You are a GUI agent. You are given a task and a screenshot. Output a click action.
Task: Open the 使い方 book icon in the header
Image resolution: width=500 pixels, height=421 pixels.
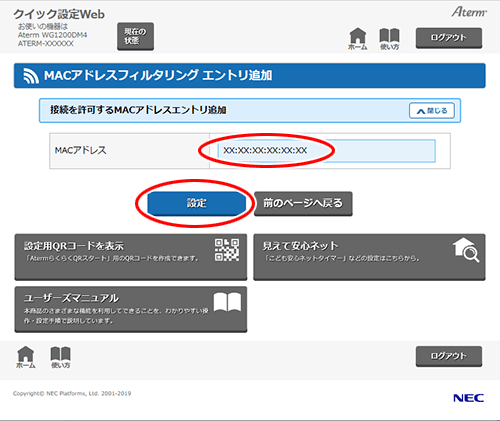tap(389, 39)
